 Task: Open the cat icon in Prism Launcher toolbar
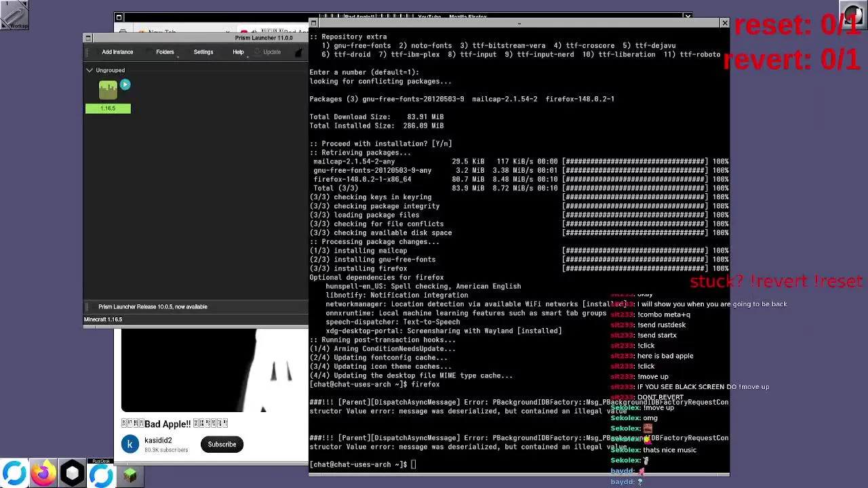point(300,52)
